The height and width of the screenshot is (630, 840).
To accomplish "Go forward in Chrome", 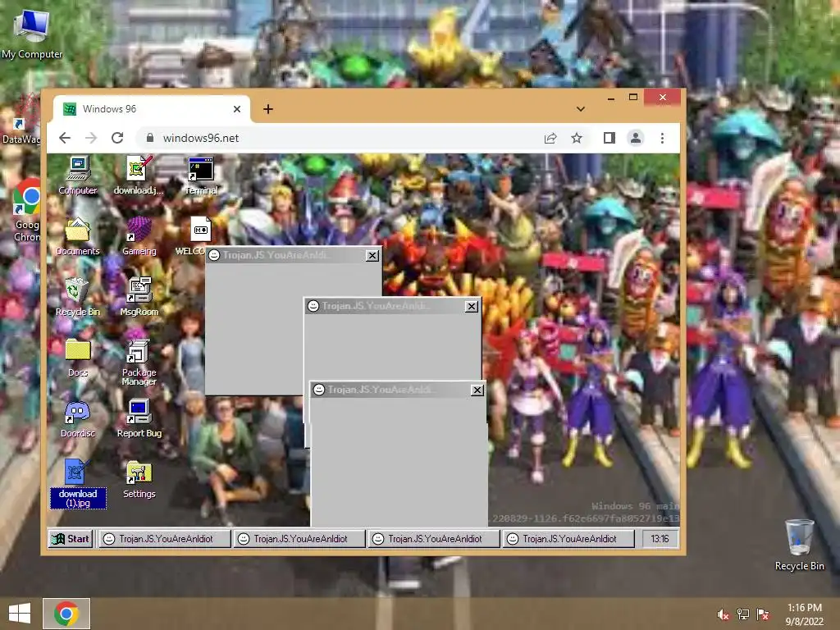I will click(91, 138).
